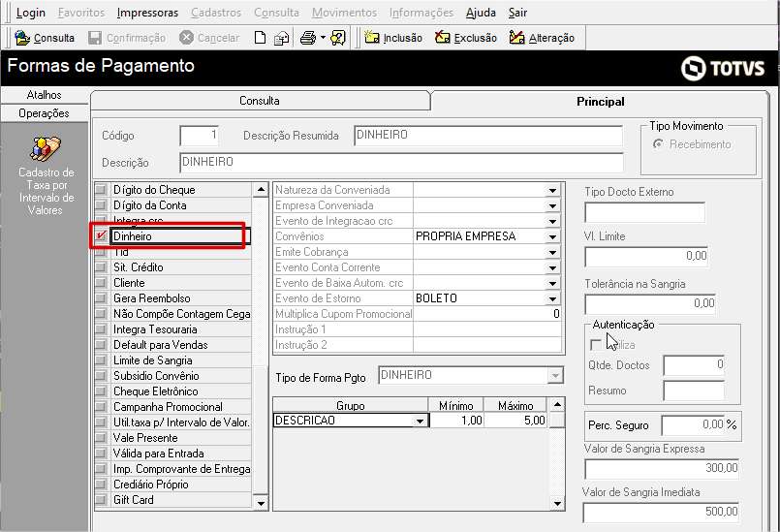Click the Mínimo cell 1,00
780x532 pixels.
tap(456, 421)
